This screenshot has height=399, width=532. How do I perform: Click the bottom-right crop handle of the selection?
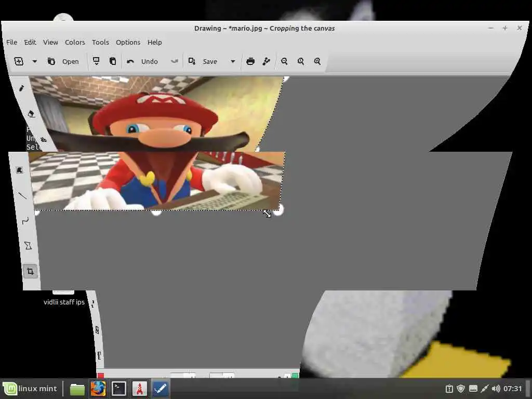point(278,210)
